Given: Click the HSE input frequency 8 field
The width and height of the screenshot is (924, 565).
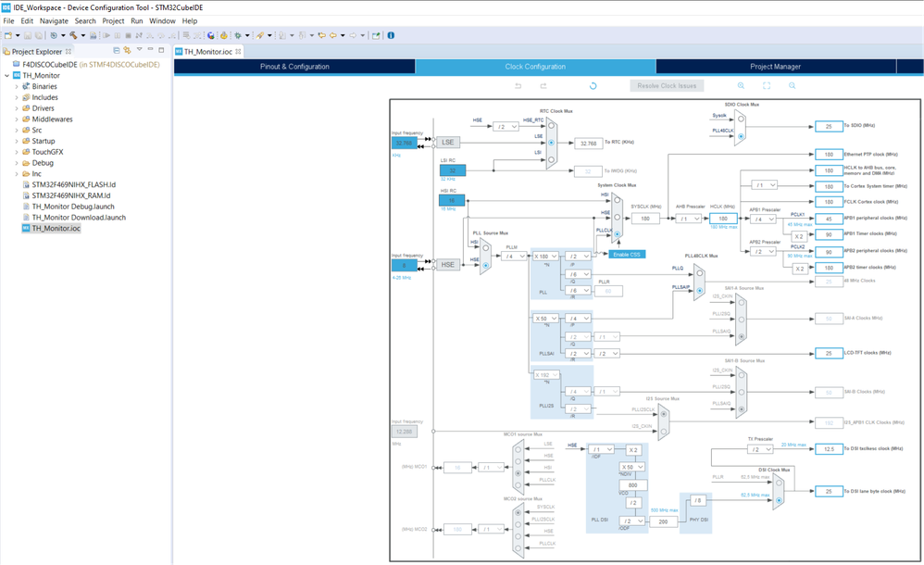Looking at the screenshot, I should [x=405, y=266].
